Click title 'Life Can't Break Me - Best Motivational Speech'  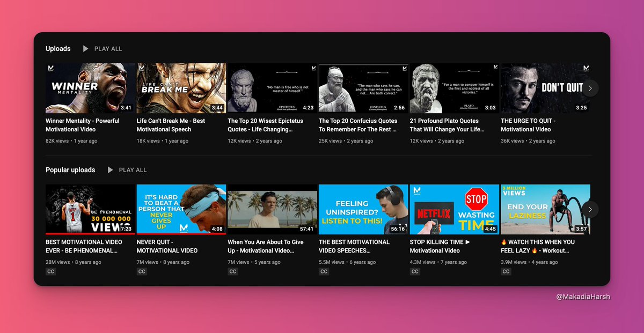[171, 125]
